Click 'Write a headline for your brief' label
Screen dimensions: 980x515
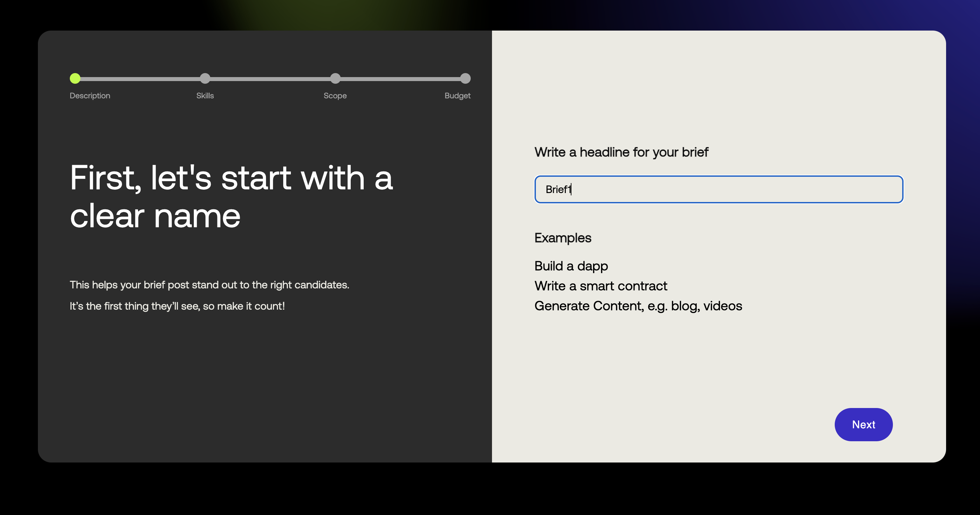point(621,152)
